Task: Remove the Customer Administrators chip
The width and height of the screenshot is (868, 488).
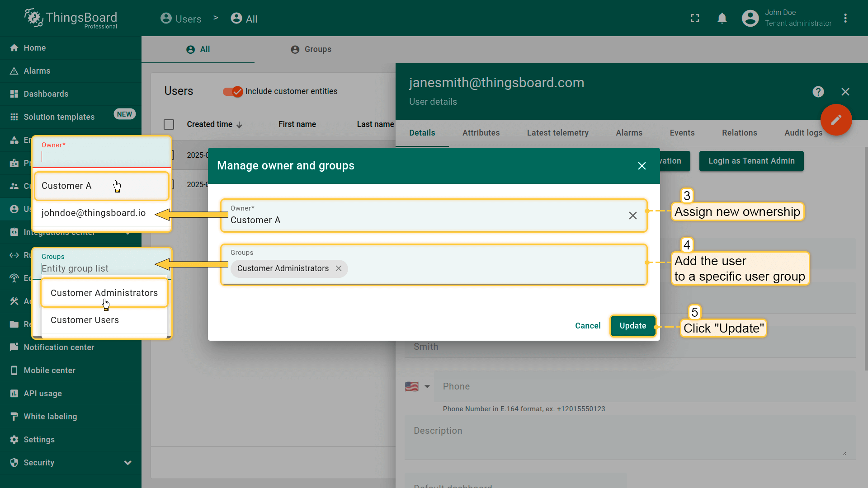Action: (x=339, y=268)
